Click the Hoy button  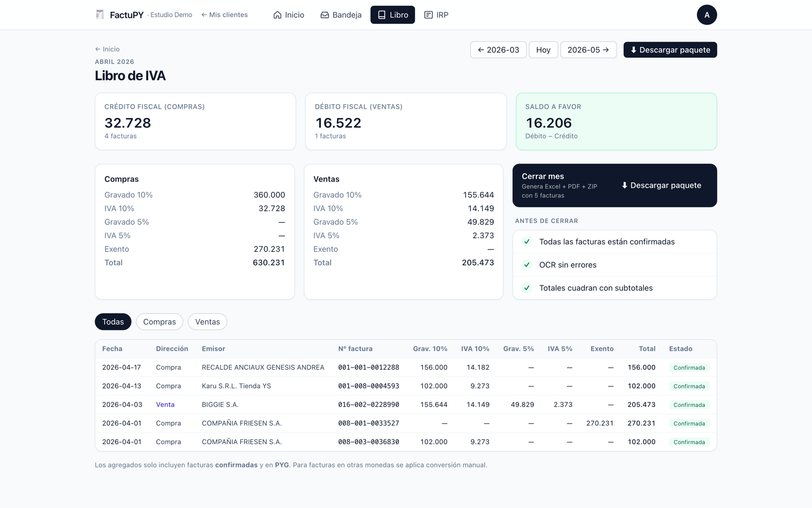click(543, 50)
